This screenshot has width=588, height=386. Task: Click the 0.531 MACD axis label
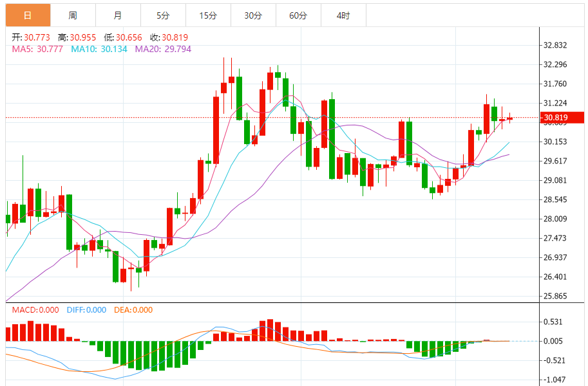553,322
